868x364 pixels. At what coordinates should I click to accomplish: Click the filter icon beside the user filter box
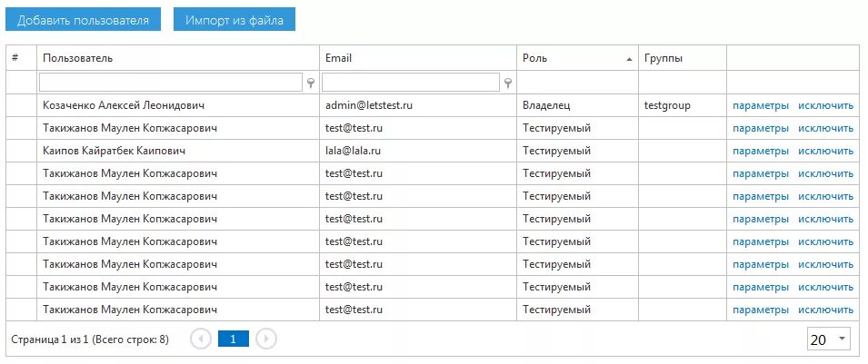(x=311, y=83)
